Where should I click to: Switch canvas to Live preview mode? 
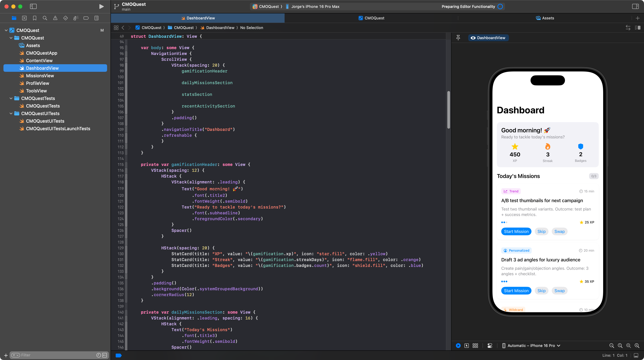click(x=458, y=346)
